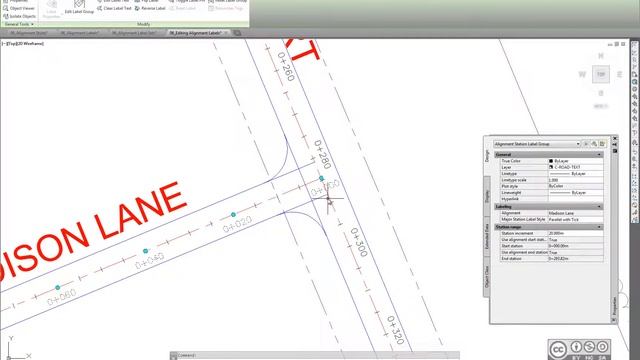Switch to first Alignment drawing tab
Screen dimensions: 640x360
(29, 33)
